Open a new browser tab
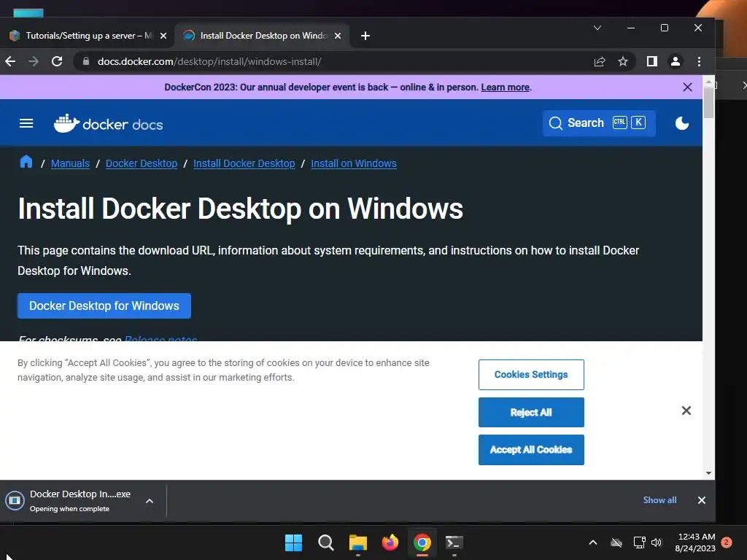Image resolution: width=747 pixels, height=560 pixels. (365, 36)
